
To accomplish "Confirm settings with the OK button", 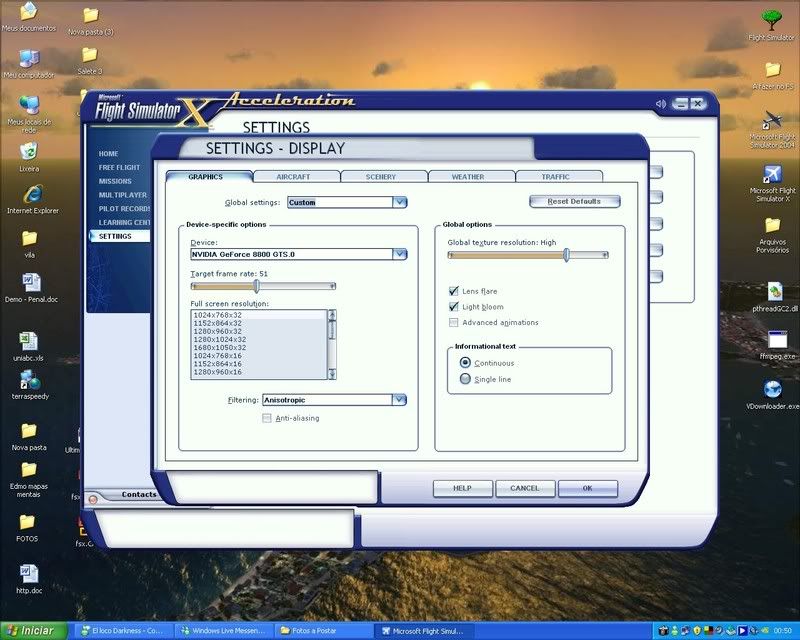I will coord(588,488).
